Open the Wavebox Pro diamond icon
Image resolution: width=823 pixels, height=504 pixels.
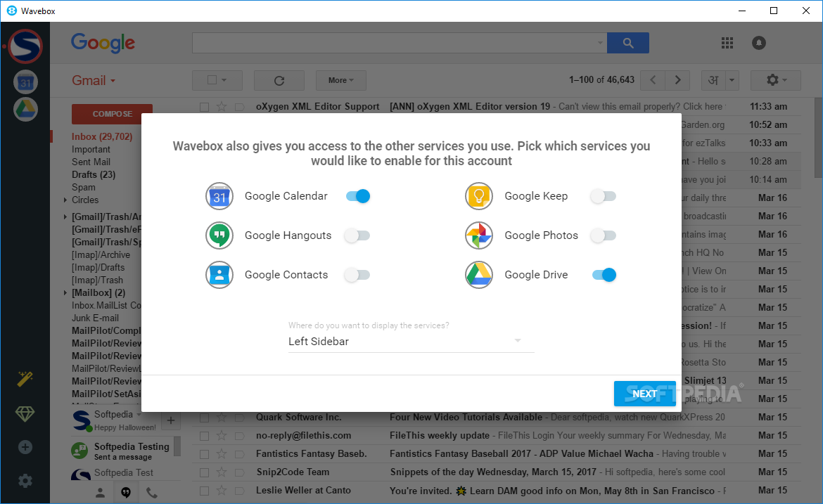coord(25,414)
